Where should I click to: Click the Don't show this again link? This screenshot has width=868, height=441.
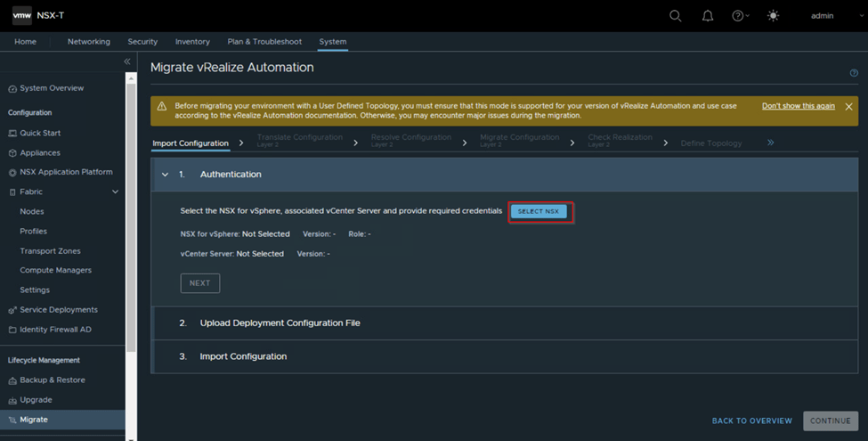[798, 106]
